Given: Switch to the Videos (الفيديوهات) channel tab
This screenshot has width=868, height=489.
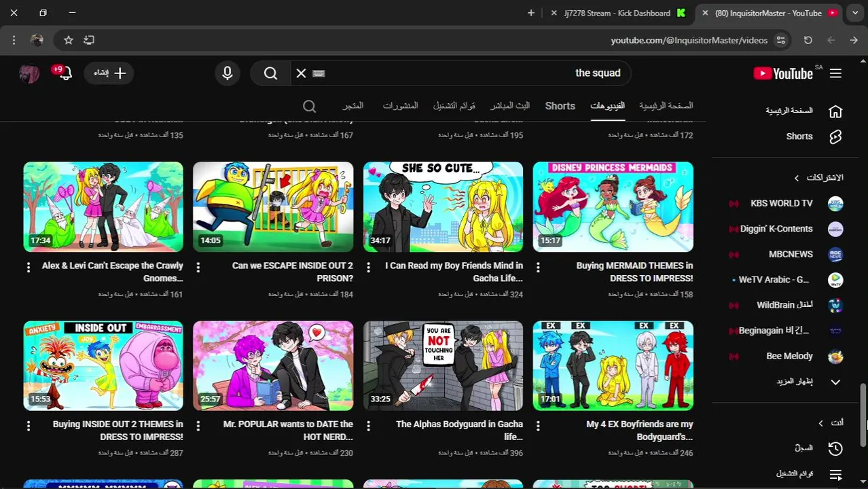Looking at the screenshot, I should tap(607, 106).
